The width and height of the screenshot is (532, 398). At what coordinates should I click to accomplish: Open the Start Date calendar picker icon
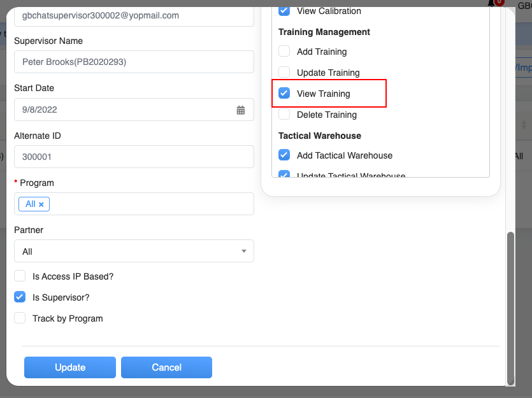click(241, 110)
